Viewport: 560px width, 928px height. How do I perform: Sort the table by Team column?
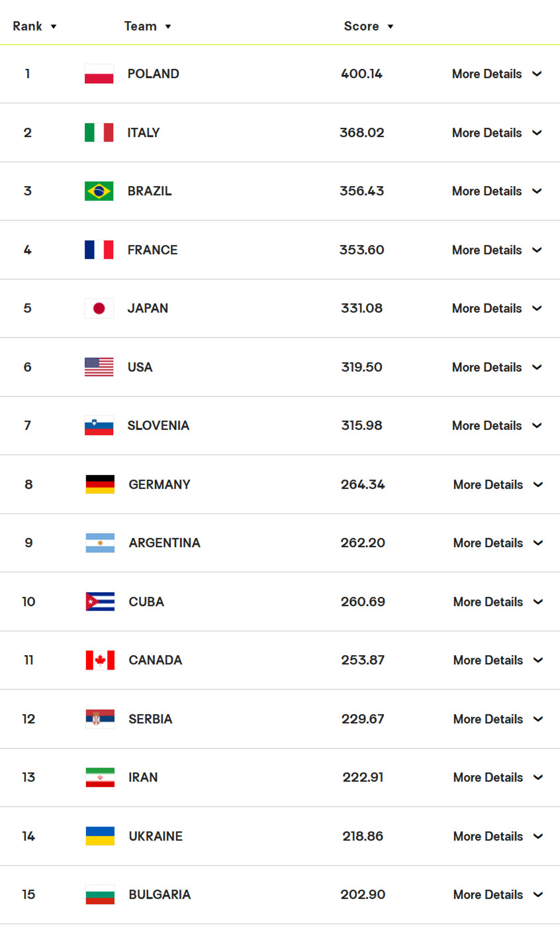point(148,26)
